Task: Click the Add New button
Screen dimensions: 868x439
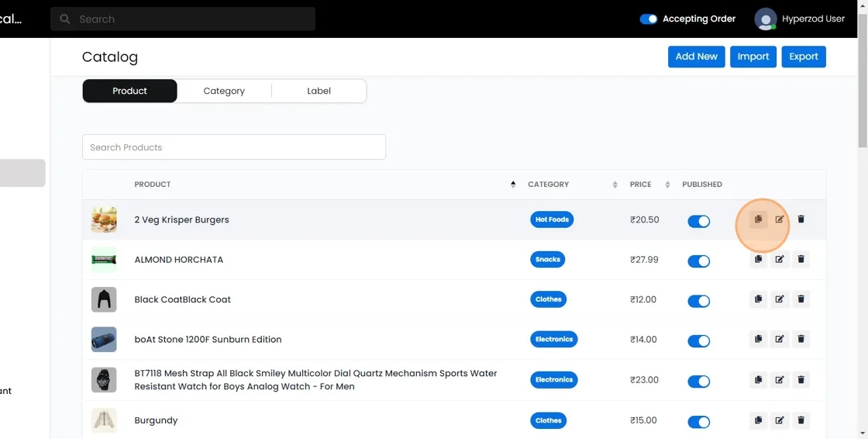Action: tap(696, 57)
